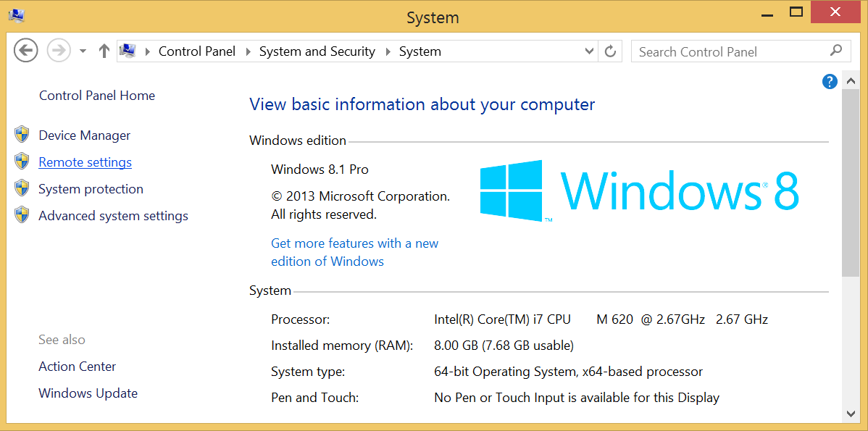Open the address bar history dropdown
Screen dimensions: 868x431
click(590, 51)
